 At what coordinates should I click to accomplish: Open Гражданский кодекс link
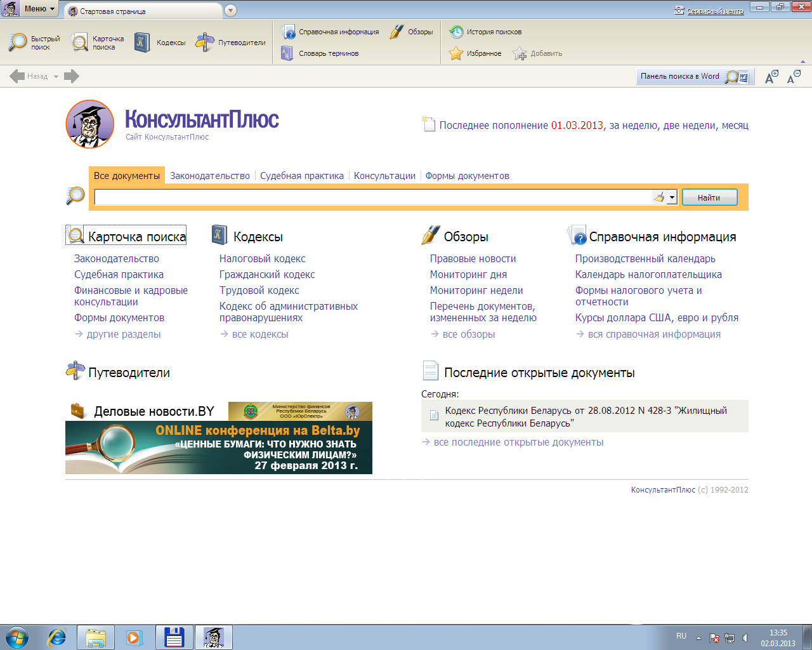click(x=267, y=275)
